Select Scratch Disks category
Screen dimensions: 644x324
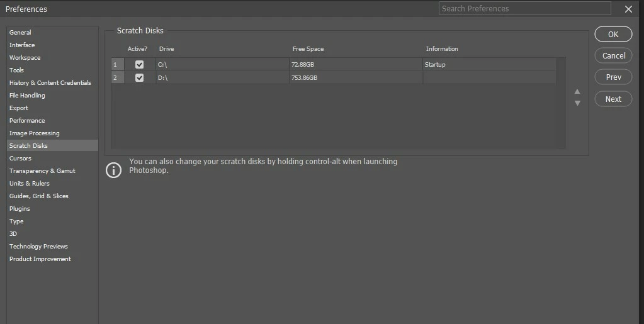53,145
